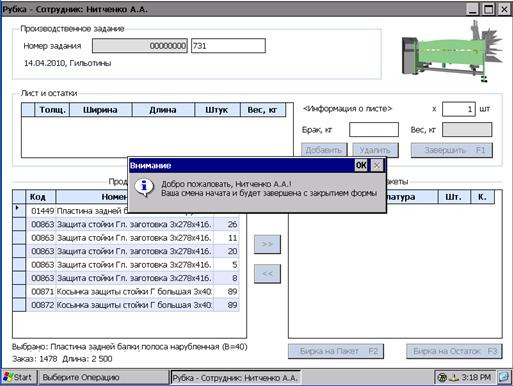This screenshot has height=386, width=513.
Task: Select the 00863 row with quantity 26
Action: pyautogui.click(x=133, y=224)
